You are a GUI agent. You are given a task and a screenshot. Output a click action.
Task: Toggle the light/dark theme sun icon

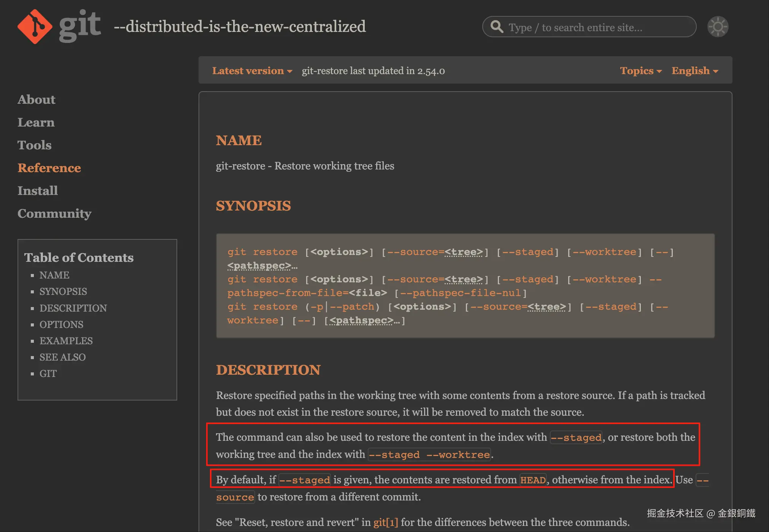pyautogui.click(x=718, y=27)
